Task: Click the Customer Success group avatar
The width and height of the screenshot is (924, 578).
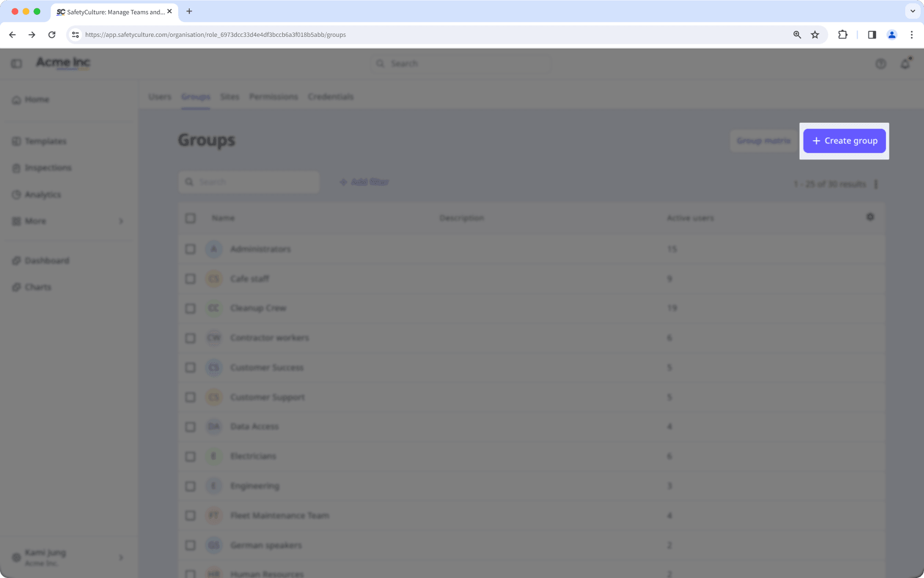Action: click(x=214, y=367)
